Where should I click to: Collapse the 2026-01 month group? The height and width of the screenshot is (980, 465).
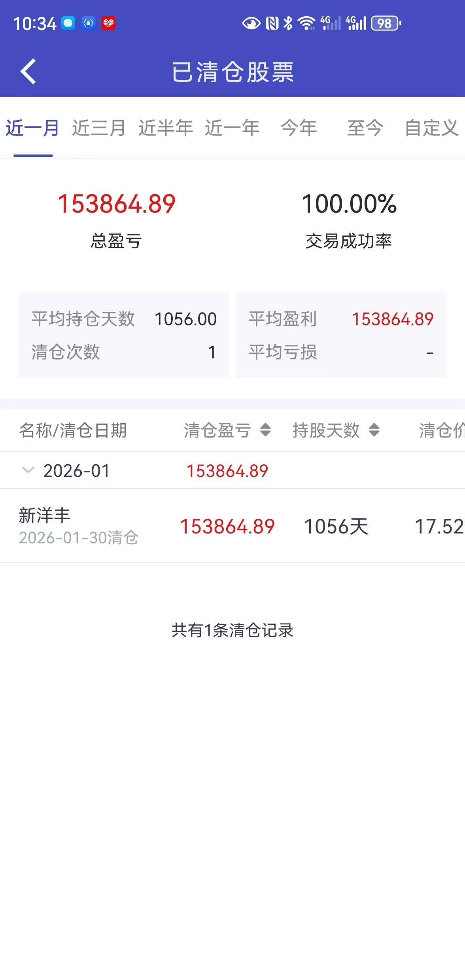[28, 470]
